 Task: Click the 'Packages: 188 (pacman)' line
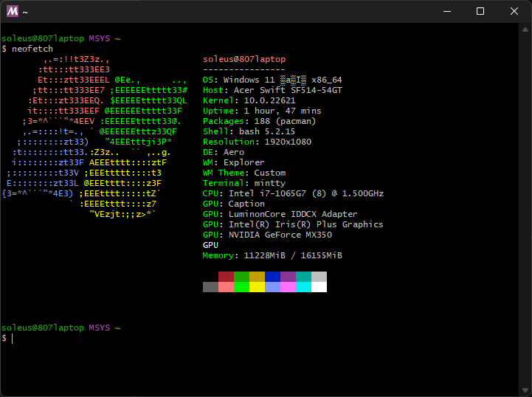260,121
